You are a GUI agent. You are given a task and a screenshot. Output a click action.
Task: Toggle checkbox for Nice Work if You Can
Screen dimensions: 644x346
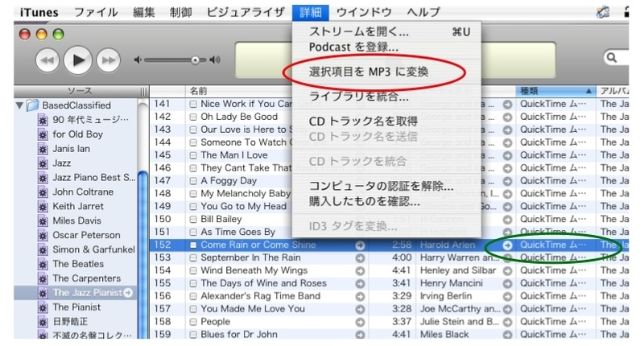(193, 105)
